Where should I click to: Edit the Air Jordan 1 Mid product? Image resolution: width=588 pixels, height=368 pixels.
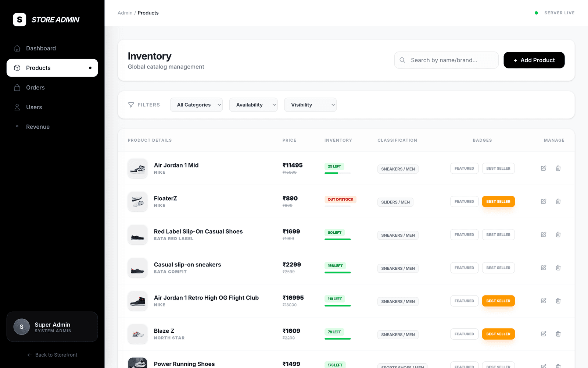pos(544,168)
